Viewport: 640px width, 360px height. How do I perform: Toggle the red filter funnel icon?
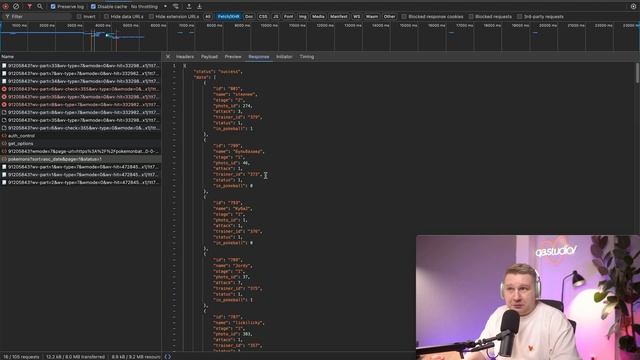(x=29, y=7)
